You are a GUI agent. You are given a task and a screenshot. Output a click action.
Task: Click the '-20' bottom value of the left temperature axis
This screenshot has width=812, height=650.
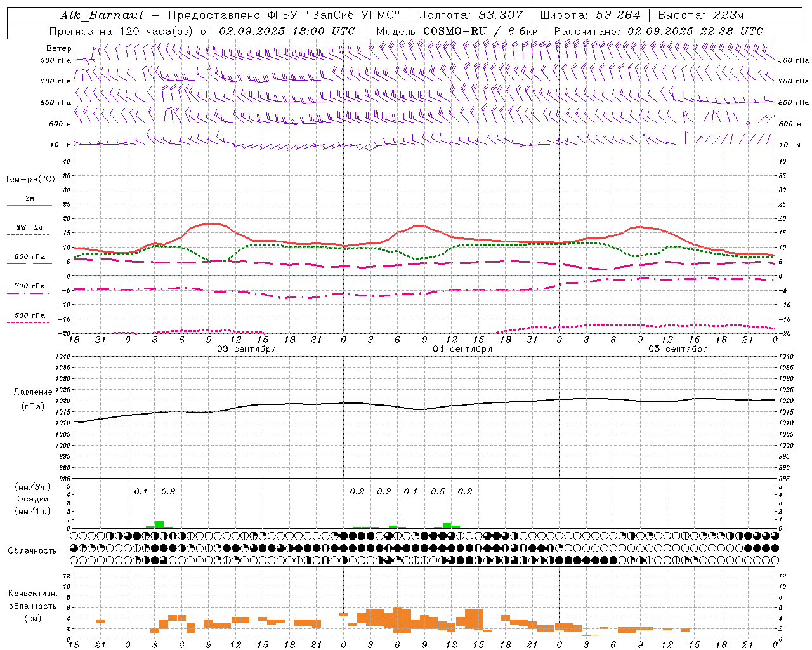pos(65,333)
